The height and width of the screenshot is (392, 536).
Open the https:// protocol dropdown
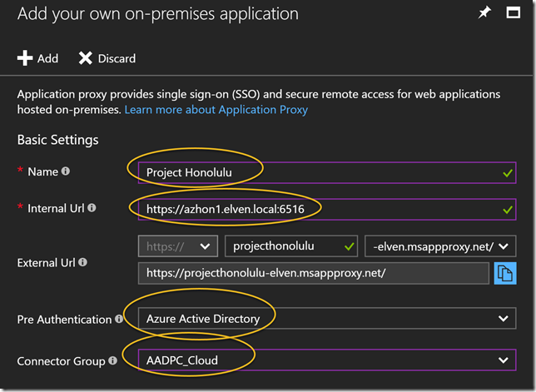179,246
